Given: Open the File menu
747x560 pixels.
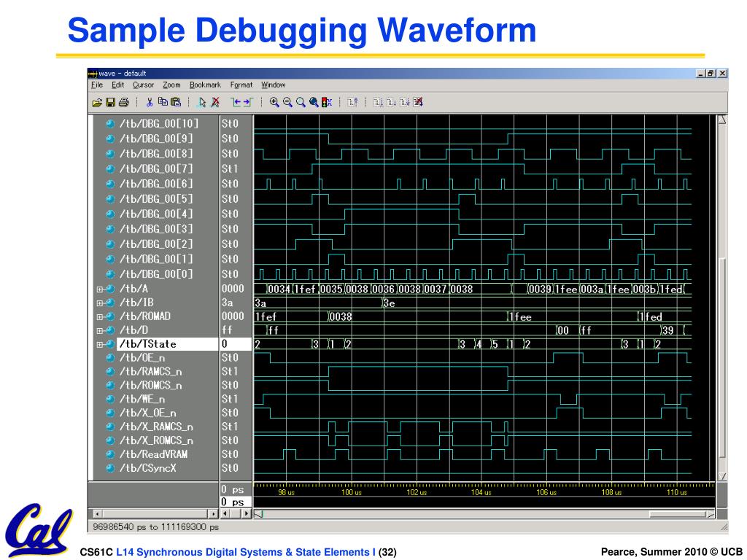Looking at the screenshot, I should pos(97,85).
